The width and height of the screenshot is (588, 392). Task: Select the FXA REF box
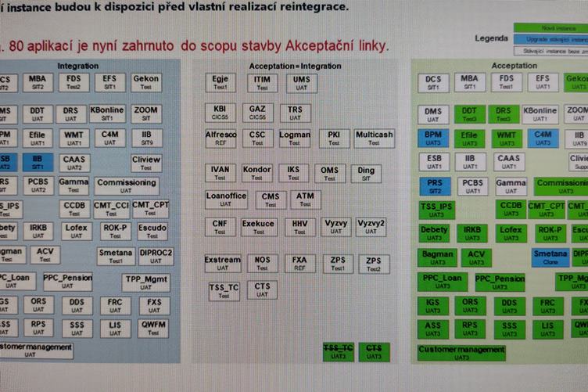click(x=299, y=264)
